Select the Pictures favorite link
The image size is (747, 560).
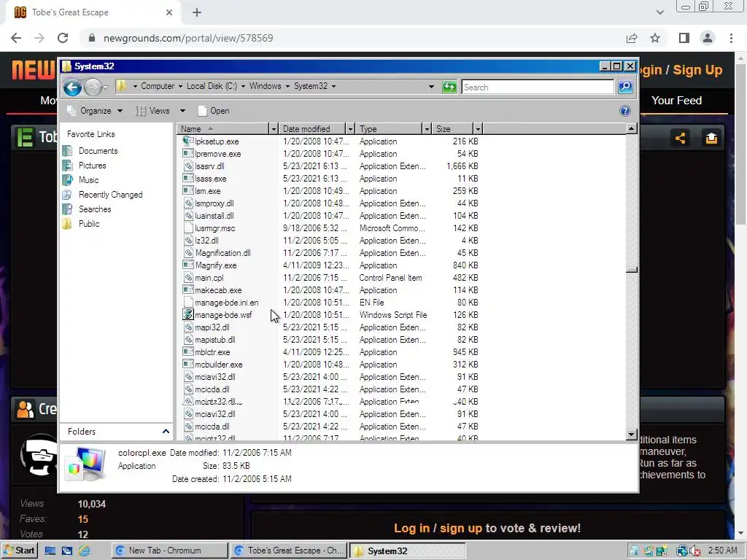pos(92,166)
